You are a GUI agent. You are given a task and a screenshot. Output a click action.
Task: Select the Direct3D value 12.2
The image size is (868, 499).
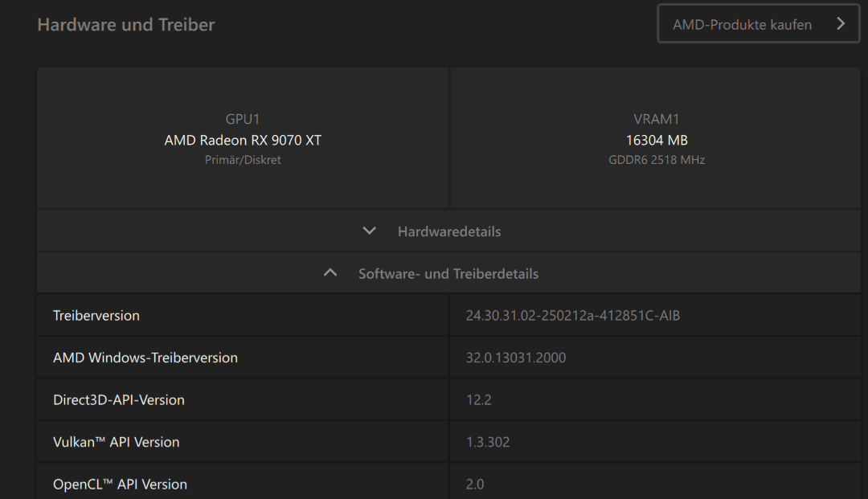[478, 400]
